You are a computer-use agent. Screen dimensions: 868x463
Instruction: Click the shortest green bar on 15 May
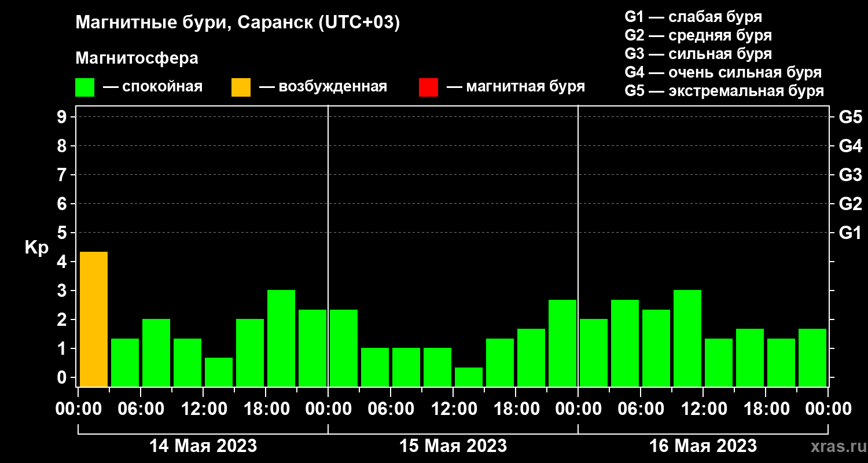click(x=469, y=377)
